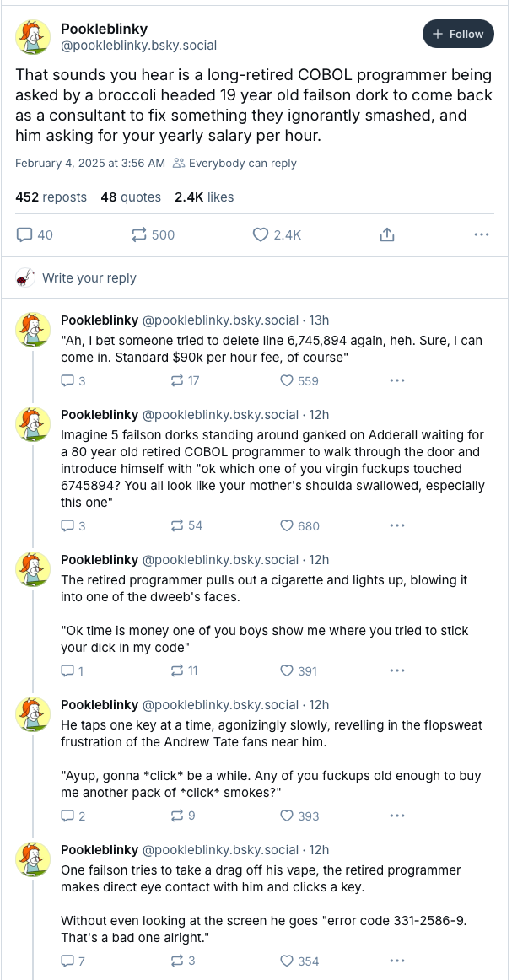Click the repost icon showing 500
Image resolution: width=512 pixels, height=980 pixels.
[x=140, y=234]
